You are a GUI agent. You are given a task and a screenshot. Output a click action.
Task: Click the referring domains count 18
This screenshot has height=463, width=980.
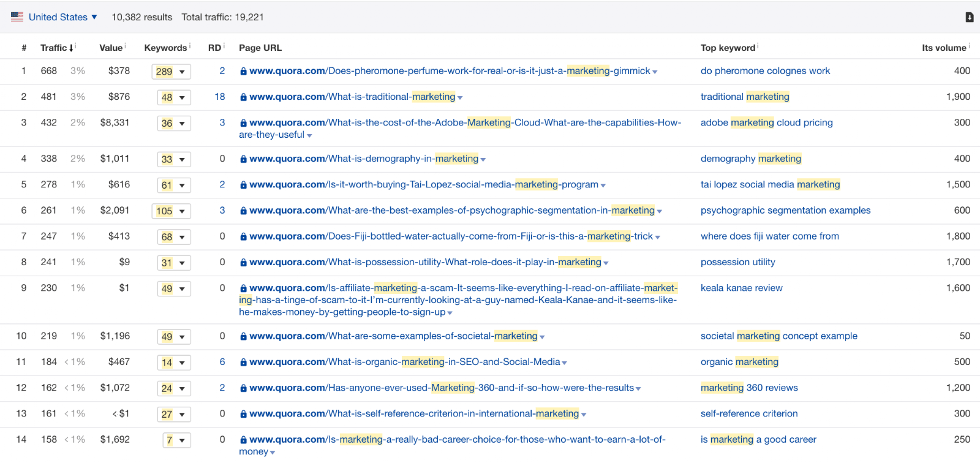point(220,97)
